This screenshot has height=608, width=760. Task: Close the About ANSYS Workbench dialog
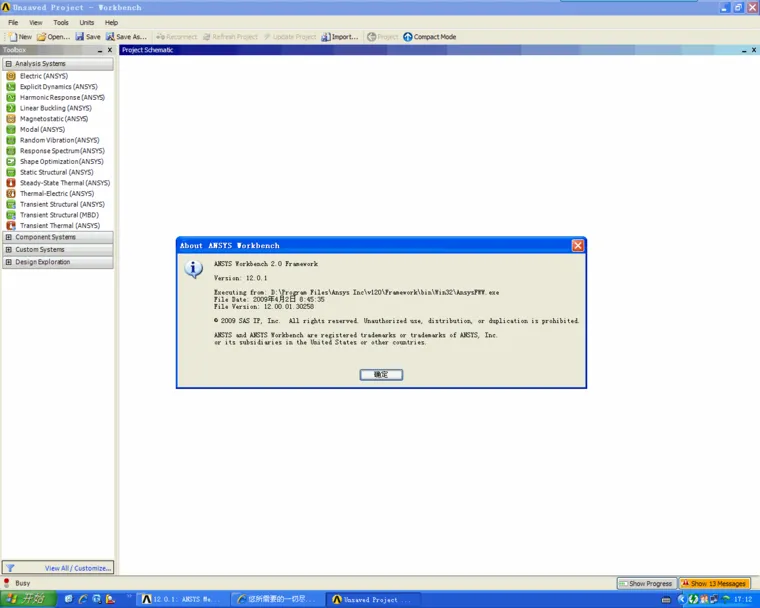(577, 245)
